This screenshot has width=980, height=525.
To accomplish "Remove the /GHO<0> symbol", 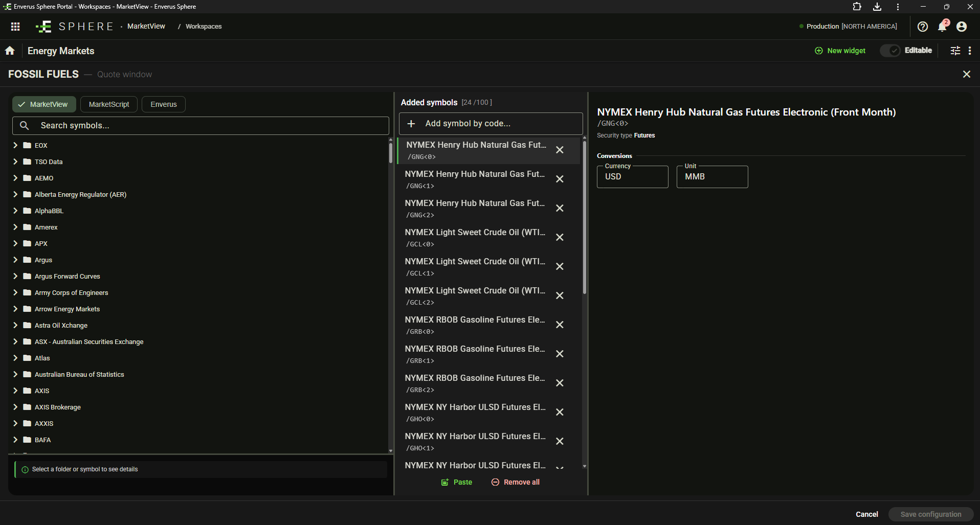I will (560, 412).
